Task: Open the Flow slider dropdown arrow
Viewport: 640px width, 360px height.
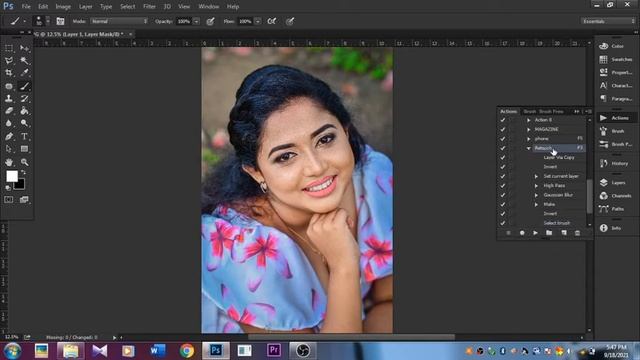Action: 258,21
